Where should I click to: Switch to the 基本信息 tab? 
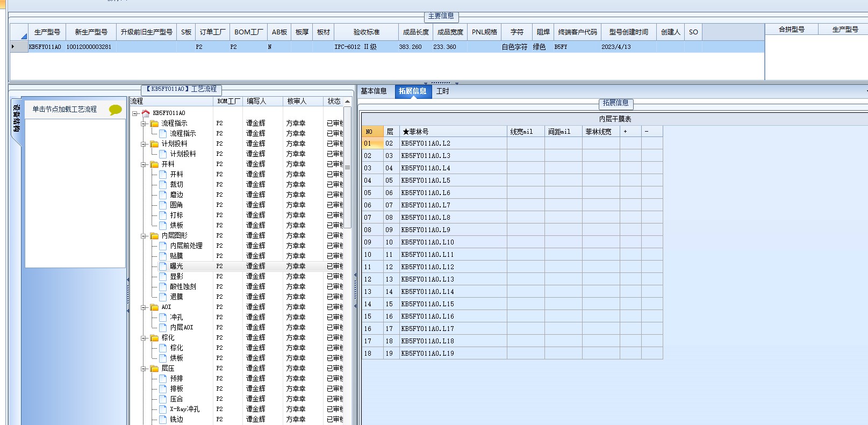374,91
